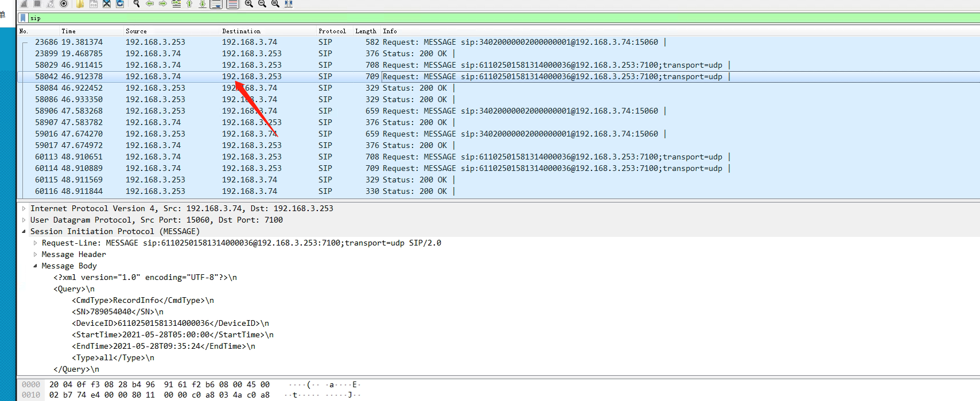The height and width of the screenshot is (401, 980).
Task: Click the Type all XML line
Action: point(113,357)
